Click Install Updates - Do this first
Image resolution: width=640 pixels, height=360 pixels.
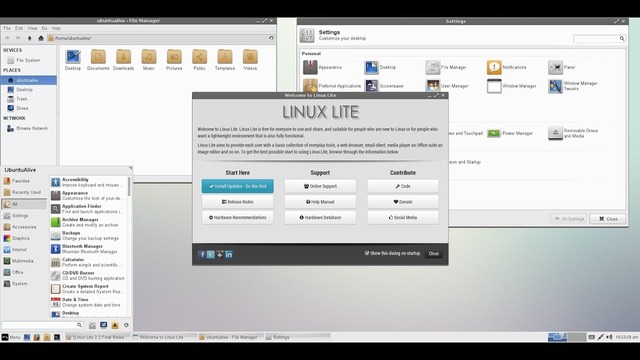[238, 186]
